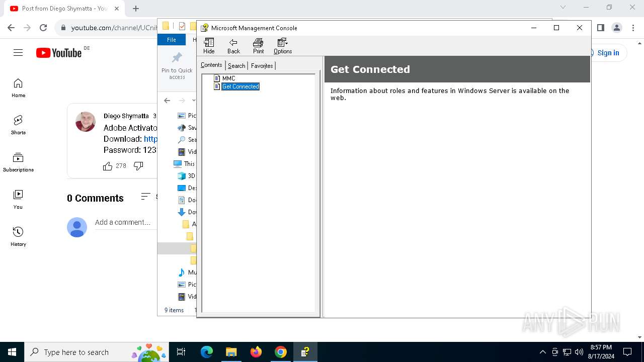Open the Chrome profile icon
Image resolution: width=644 pixels, height=362 pixels.
click(617, 28)
